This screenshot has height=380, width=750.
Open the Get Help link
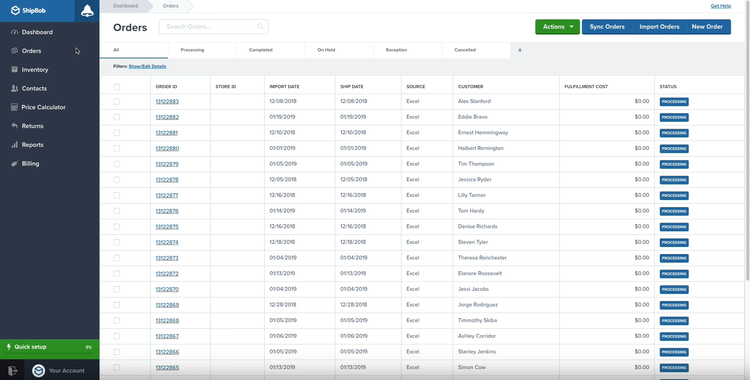[x=720, y=6]
